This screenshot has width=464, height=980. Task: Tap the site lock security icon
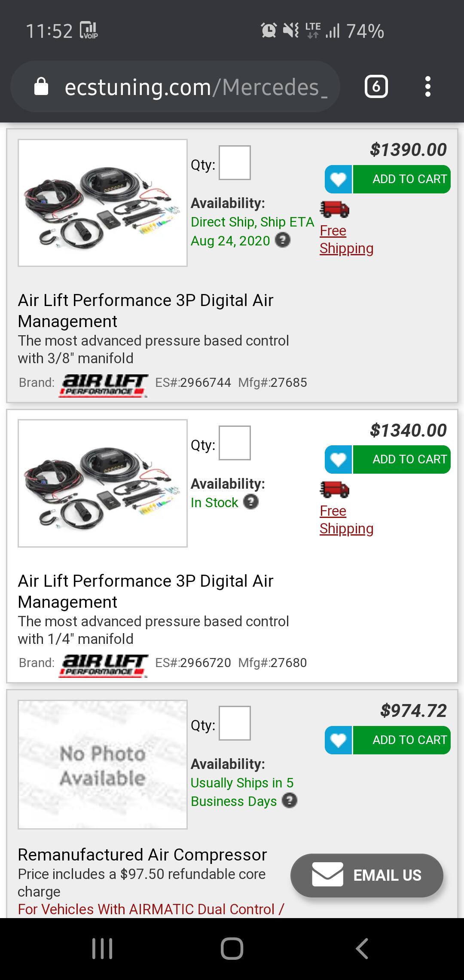[x=41, y=87]
